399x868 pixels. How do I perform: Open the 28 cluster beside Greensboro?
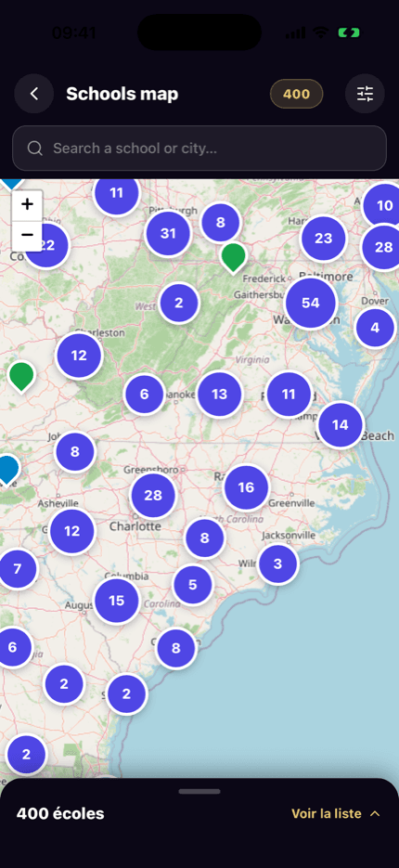[x=153, y=495]
